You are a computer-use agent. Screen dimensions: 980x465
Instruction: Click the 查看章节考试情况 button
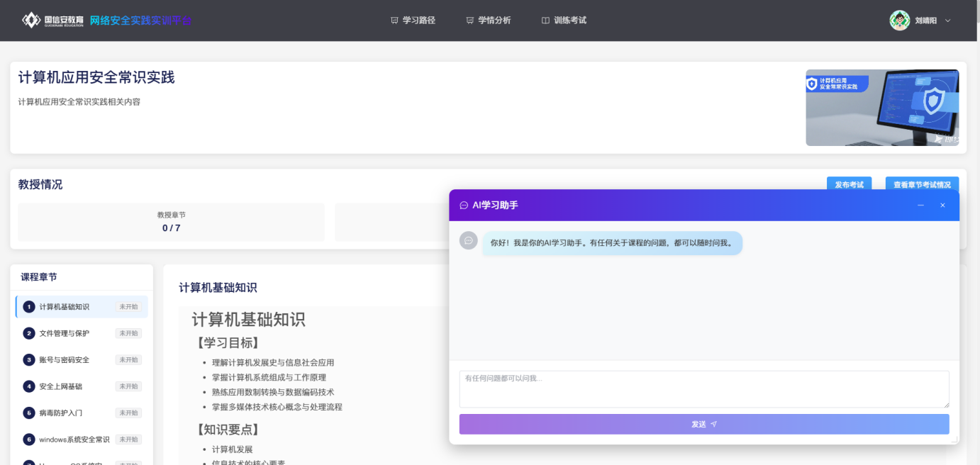click(921, 185)
